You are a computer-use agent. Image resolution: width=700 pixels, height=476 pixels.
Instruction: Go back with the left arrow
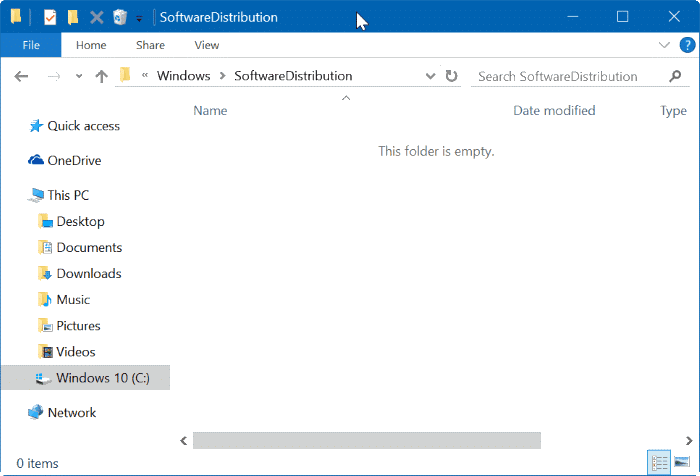tap(21, 76)
